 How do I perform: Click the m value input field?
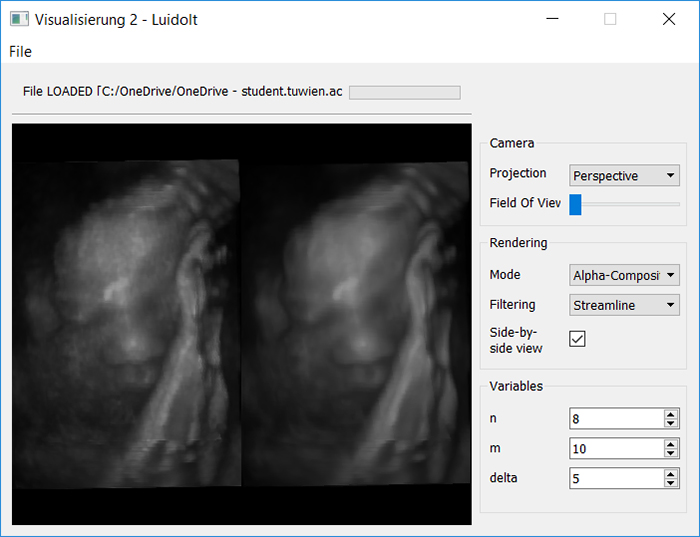[x=616, y=449]
